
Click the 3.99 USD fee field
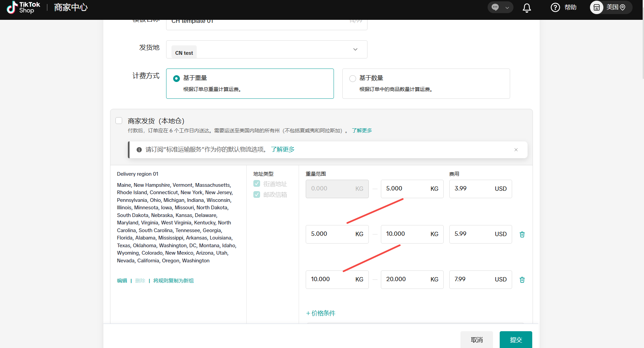point(472,189)
